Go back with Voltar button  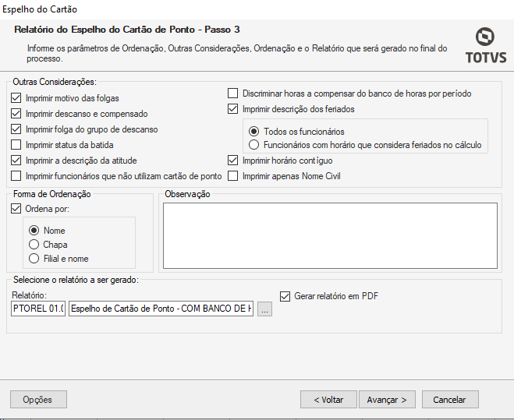(x=328, y=400)
